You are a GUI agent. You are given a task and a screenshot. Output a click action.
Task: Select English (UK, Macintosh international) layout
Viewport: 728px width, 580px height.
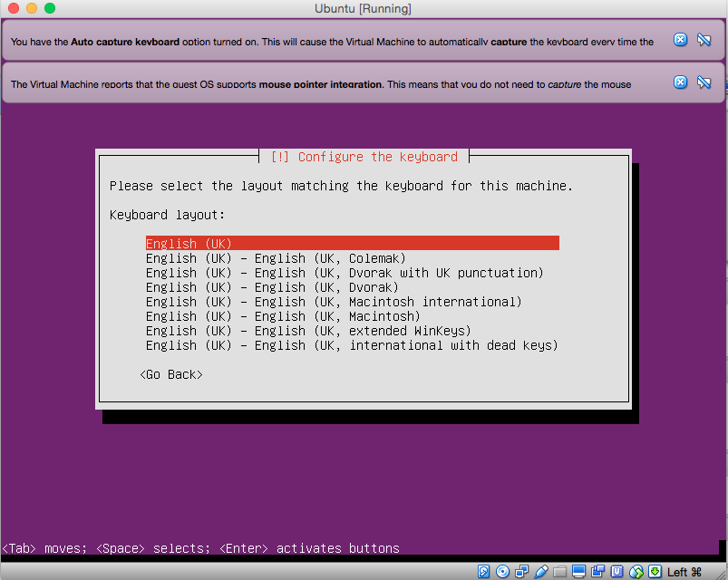tap(334, 302)
